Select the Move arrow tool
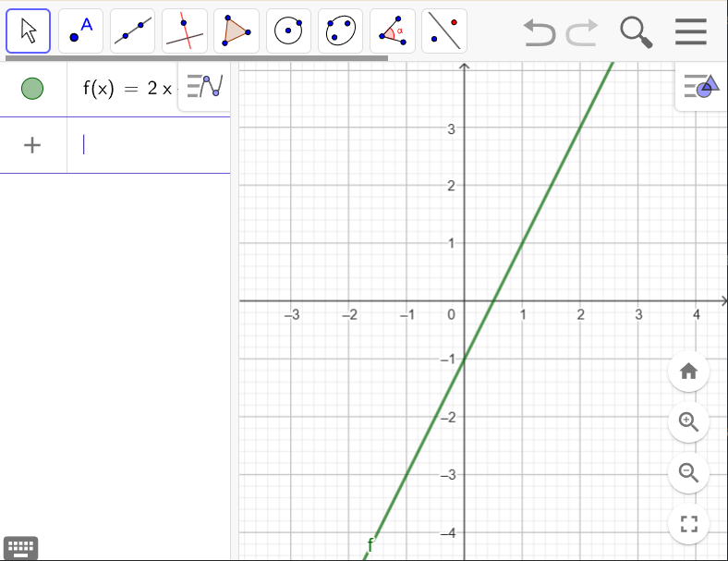 coord(28,31)
